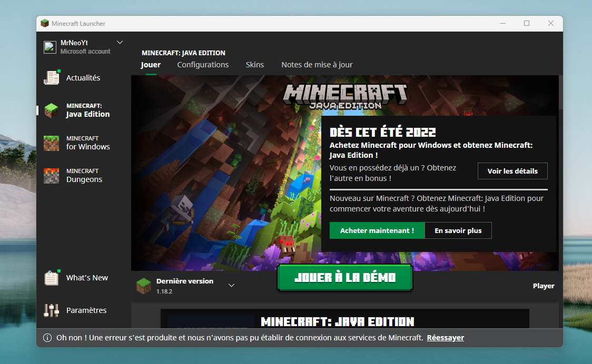Select the Minecraft Dungeons icon

(51, 176)
